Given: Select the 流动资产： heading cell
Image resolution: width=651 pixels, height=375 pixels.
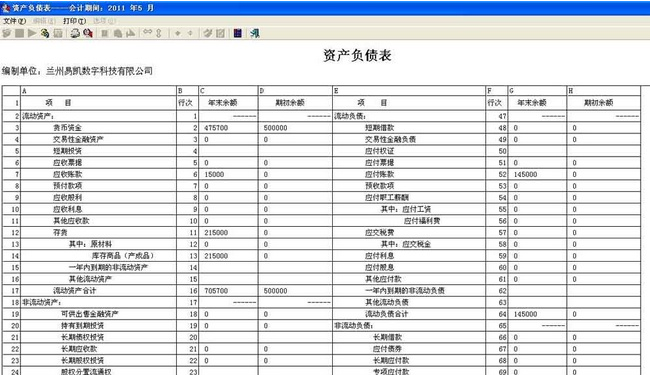Looking at the screenshot, I should 98,116.
